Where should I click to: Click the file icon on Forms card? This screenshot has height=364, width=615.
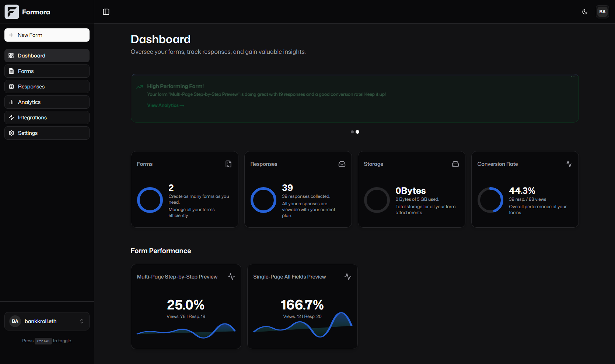(x=228, y=164)
